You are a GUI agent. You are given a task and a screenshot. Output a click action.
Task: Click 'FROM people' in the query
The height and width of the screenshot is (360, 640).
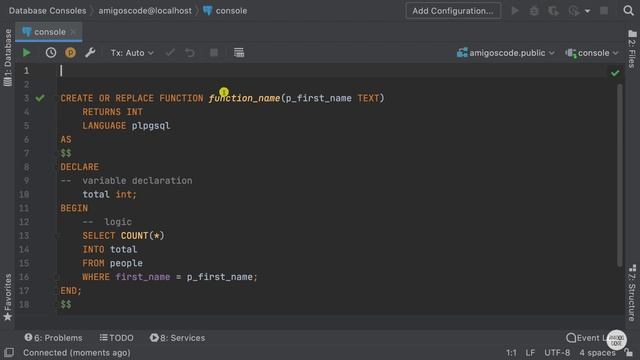pyautogui.click(x=113, y=263)
